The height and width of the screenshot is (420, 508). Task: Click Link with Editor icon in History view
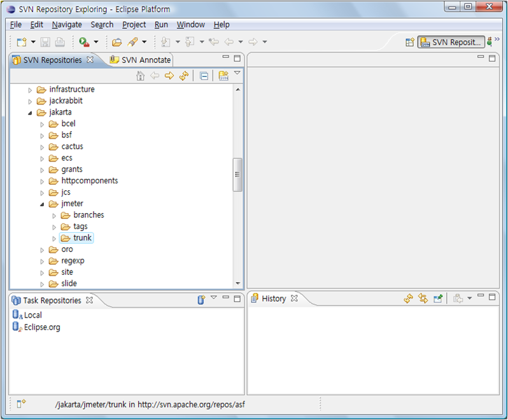(423, 298)
